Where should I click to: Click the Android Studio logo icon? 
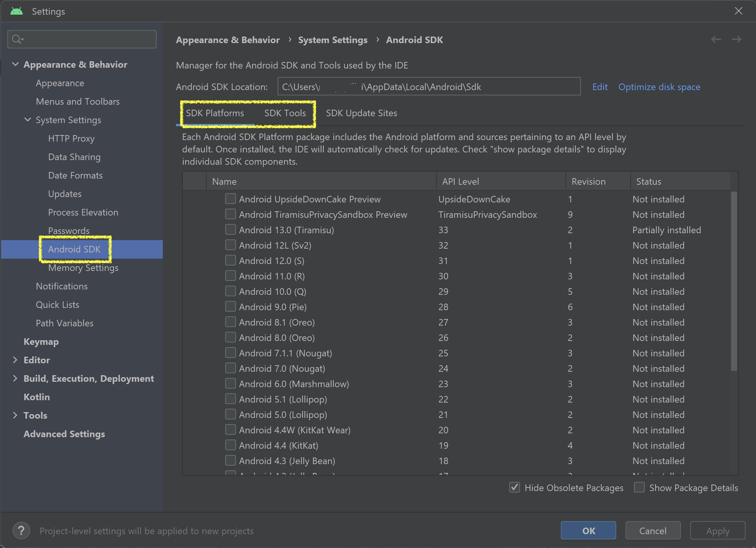point(17,11)
